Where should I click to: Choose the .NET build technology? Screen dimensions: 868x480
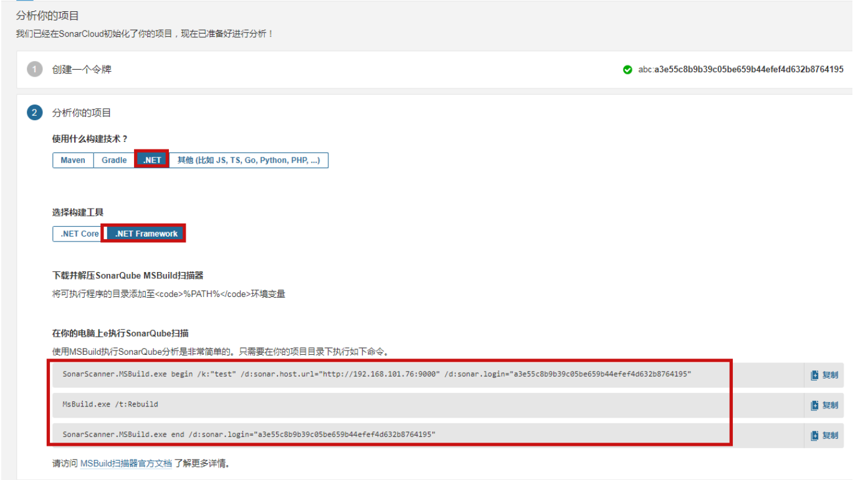click(152, 160)
